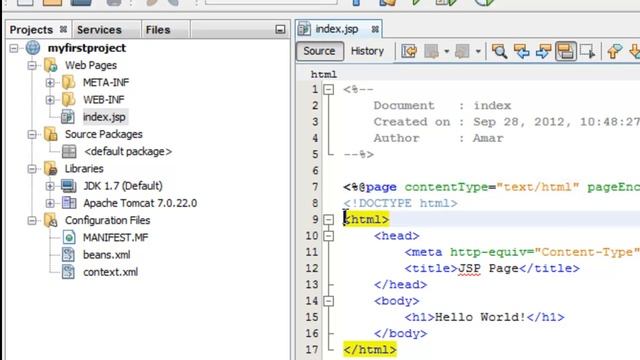Toggle Highlight Search button

point(566,51)
